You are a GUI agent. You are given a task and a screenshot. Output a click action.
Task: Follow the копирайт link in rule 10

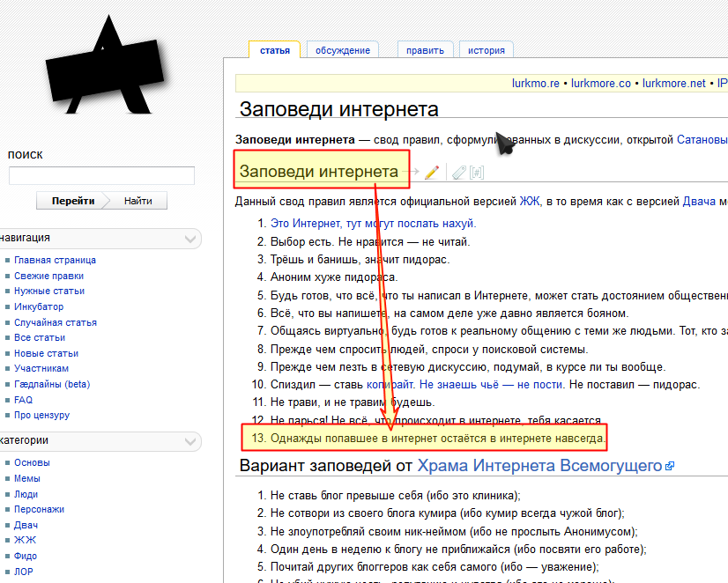[390, 385]
